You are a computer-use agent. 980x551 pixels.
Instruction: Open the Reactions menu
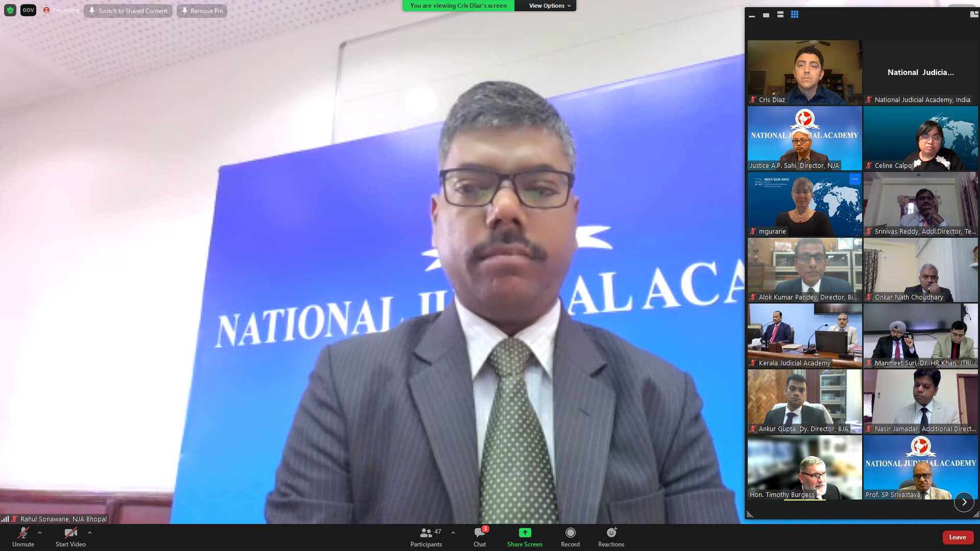tap(611, 537)
